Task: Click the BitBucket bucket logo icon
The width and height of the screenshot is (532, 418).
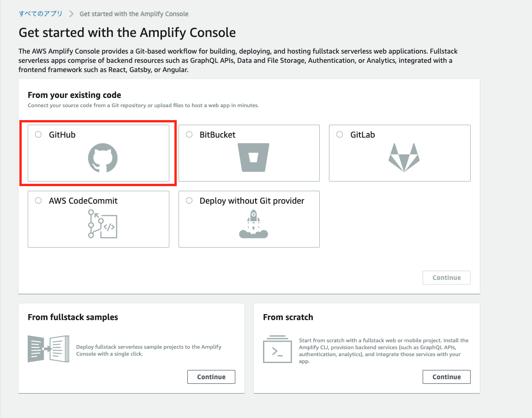Action: pos(253,157)
